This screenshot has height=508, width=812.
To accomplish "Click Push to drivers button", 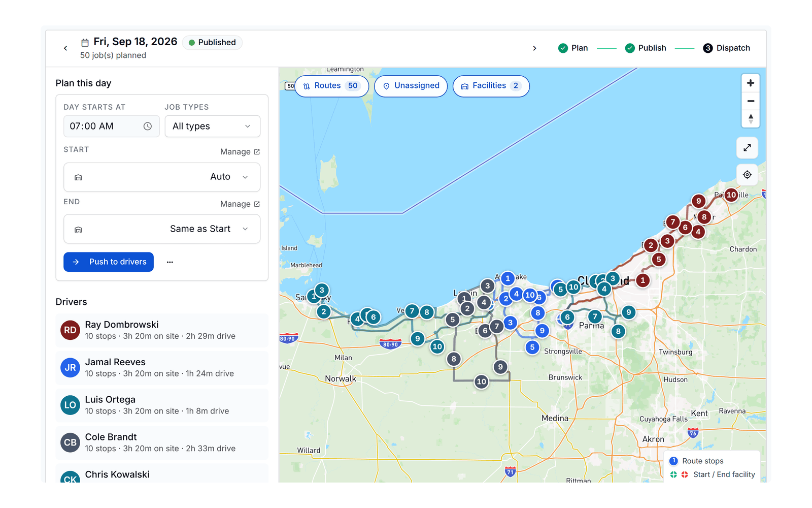I will (109, 262).
